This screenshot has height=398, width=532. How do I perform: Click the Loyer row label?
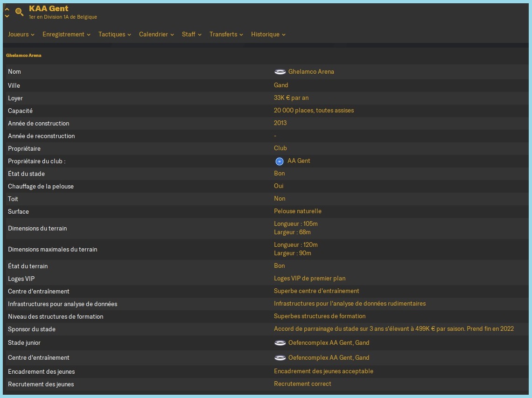point(15,98)
